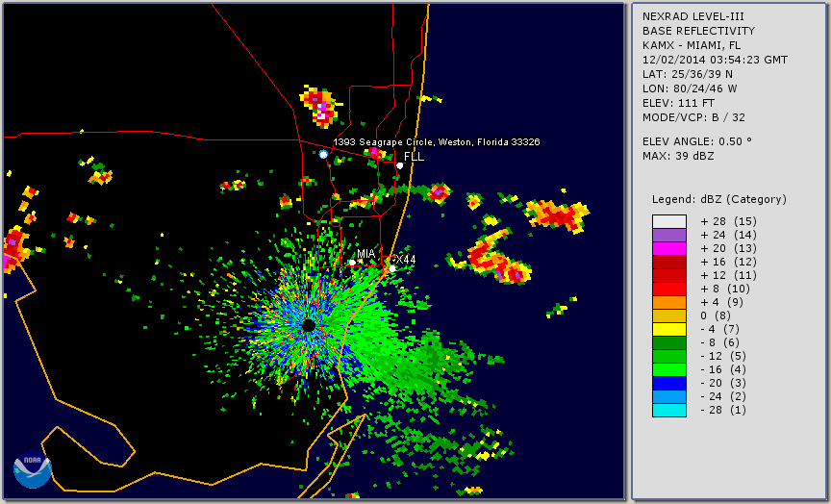Image resolution: width=831 pixels, height=504 pixels.
Task: Click the 0 (8) legend value text
Action: 716,315
